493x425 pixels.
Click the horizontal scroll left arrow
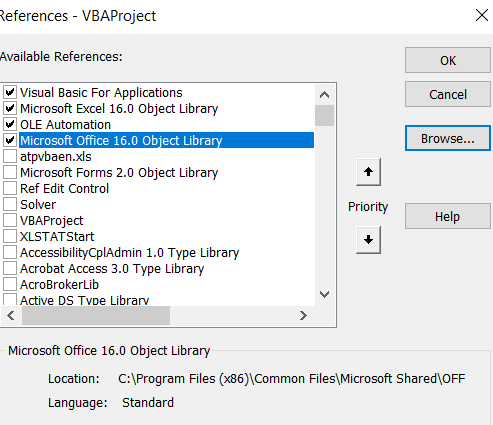[11, 315]
